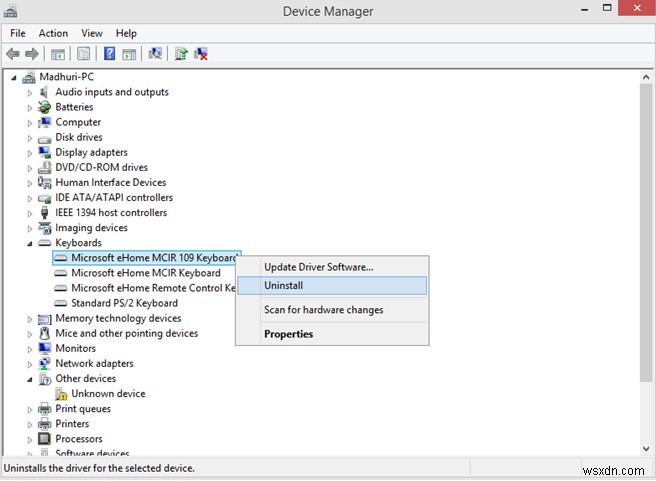Click the Memory technology devices icon

(x=44, y=319)
